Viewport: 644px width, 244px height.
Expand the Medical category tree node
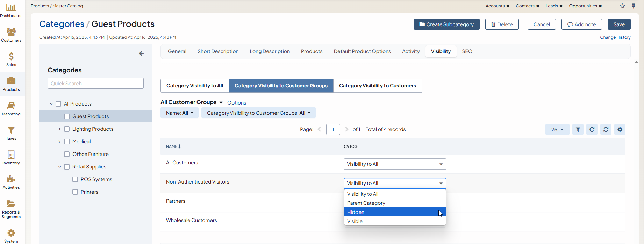click(x=59, y=142)
